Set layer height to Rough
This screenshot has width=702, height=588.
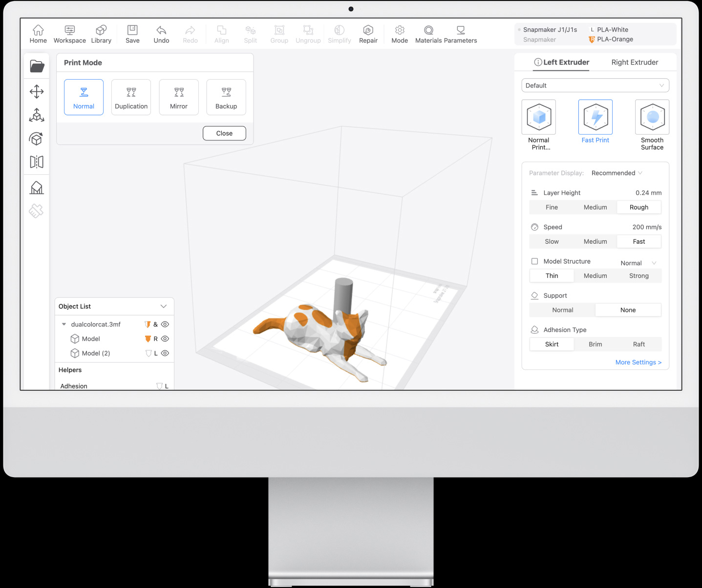639,208
